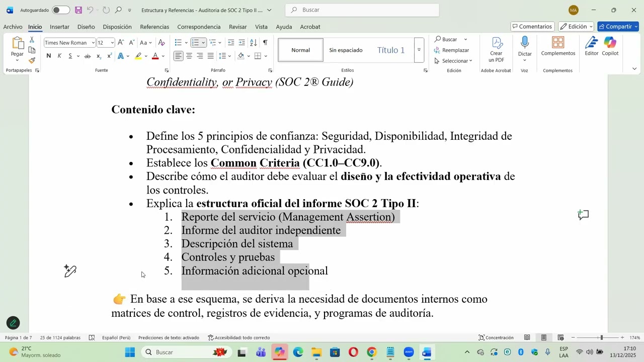Click the green pen floating button

13,323
